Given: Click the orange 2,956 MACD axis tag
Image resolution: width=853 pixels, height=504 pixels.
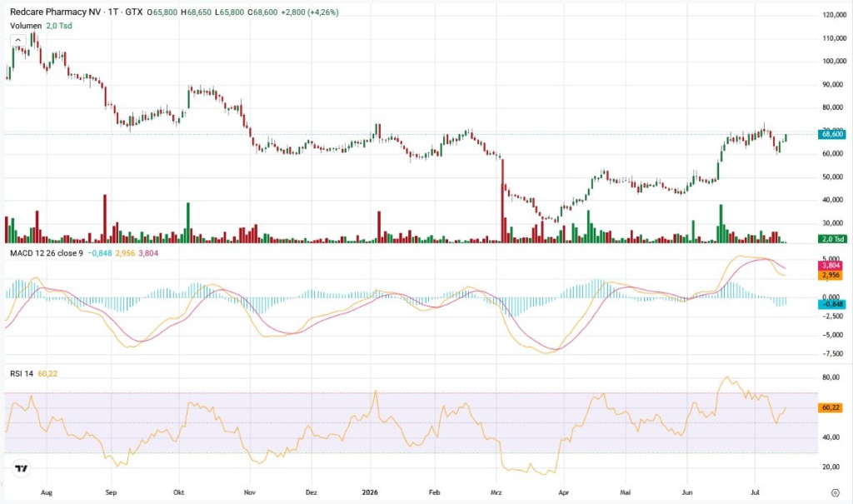Looking at the screenshot, I should pyautogui.click(x=831, y=276).
